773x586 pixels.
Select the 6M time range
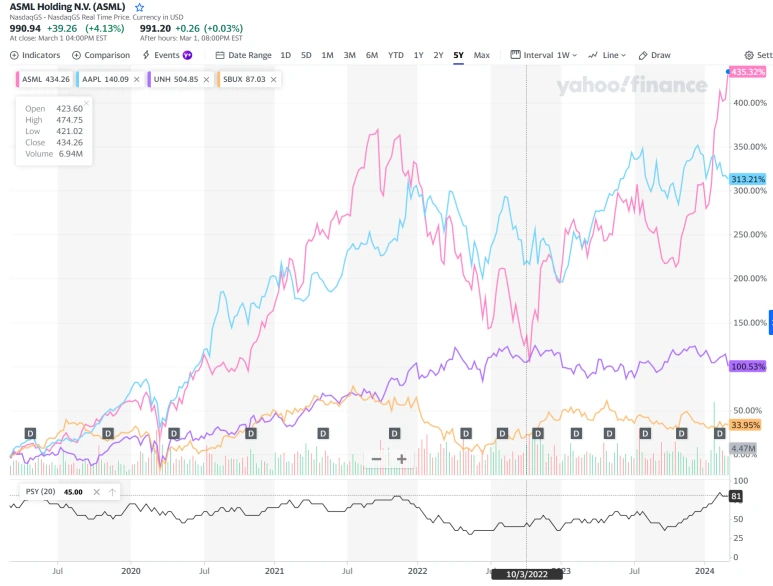pyautogui.click(x=372, y=55)
